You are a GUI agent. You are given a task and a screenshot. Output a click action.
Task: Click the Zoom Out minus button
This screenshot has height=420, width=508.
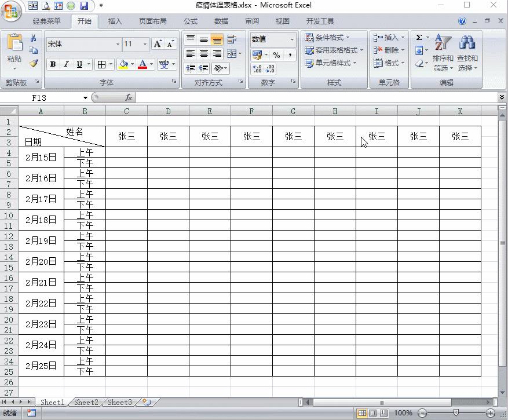[x=422, y=413]
